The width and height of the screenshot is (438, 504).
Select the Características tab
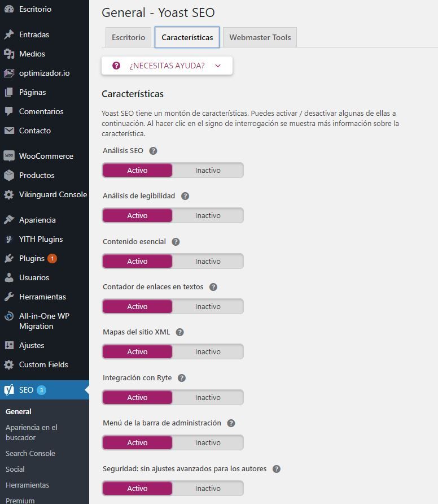click(187, 37)
